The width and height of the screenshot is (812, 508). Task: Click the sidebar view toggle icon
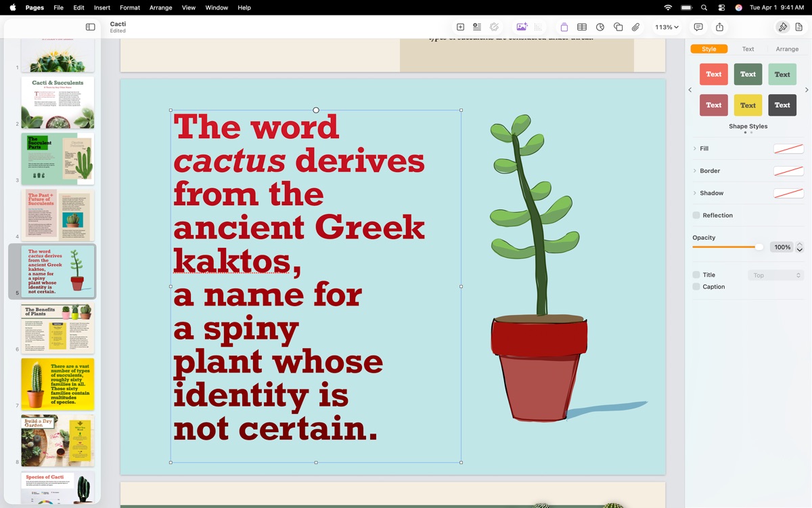point(90,27)
